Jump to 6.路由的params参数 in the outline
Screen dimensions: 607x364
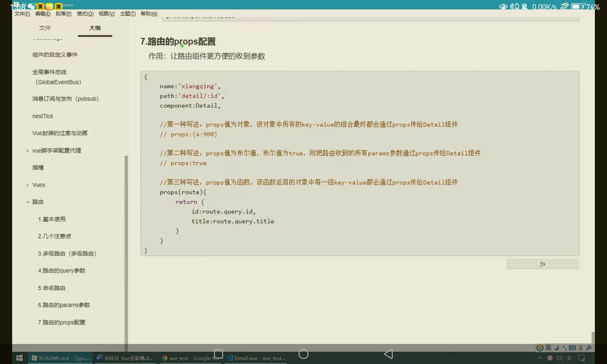tap(64, 305)
